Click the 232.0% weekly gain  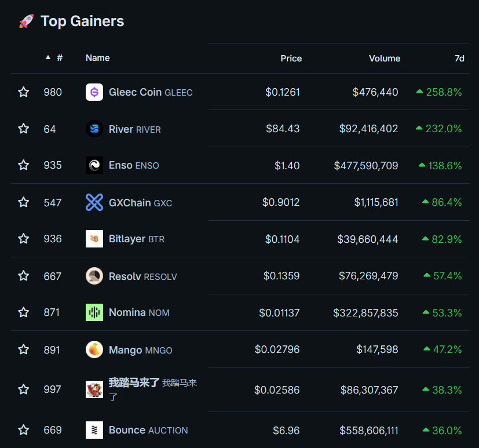tap(438, 129)
